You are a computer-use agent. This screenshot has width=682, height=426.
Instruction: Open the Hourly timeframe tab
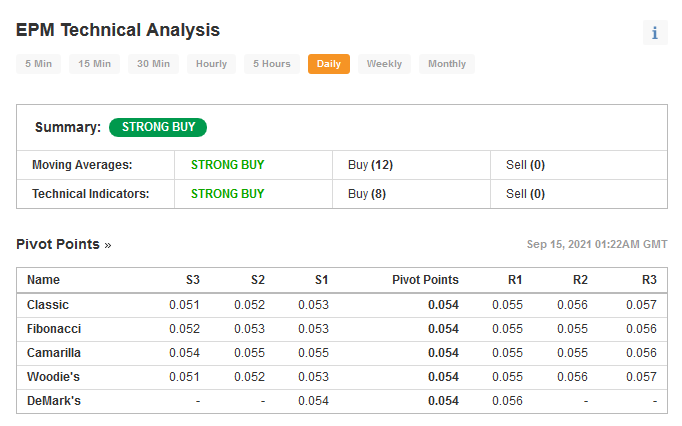211,64
